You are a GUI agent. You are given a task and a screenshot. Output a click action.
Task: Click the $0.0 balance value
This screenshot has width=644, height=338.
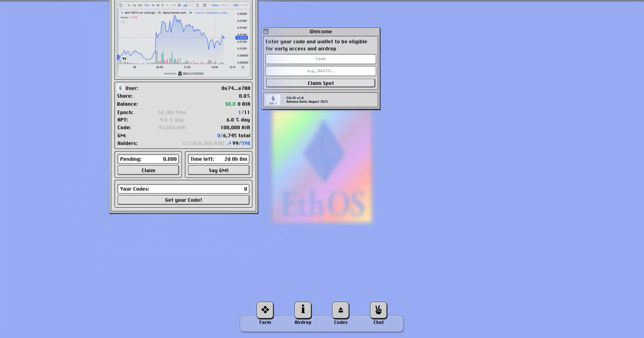coord(230,104)
